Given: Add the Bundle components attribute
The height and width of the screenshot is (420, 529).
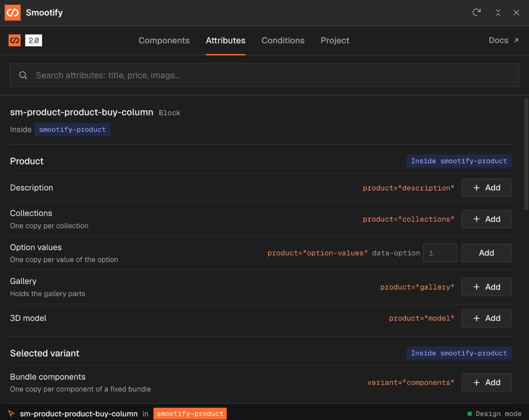Looking at the screenshot, I should pos(486,383).
